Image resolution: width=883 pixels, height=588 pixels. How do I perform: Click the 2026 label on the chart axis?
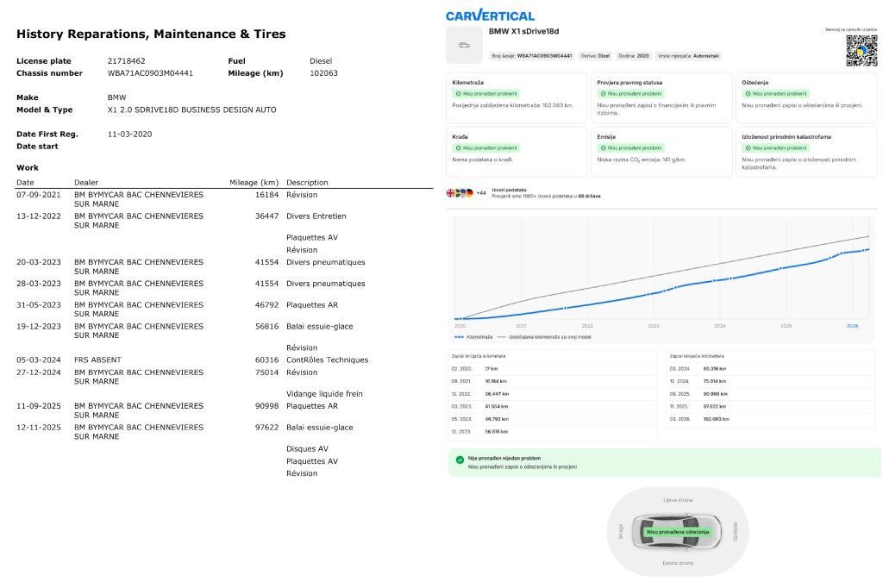click(852, 326)
